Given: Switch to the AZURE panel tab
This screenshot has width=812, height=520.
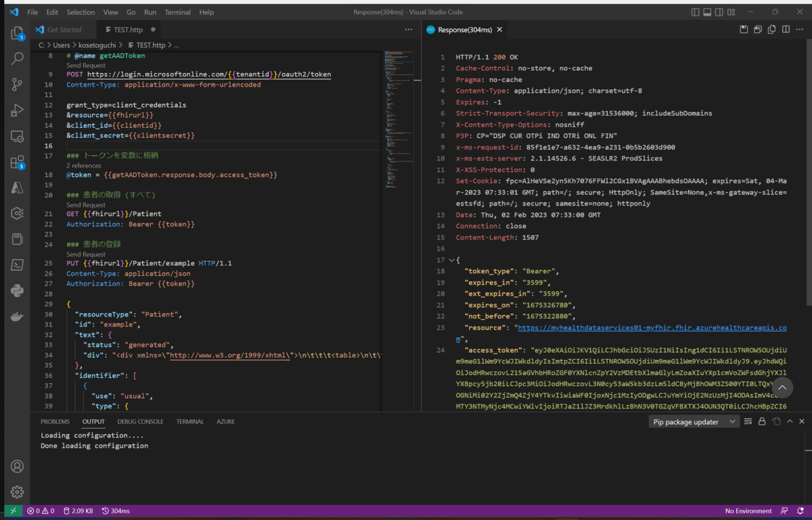Looking at the screenshot, I should click(x=225, y=421).
